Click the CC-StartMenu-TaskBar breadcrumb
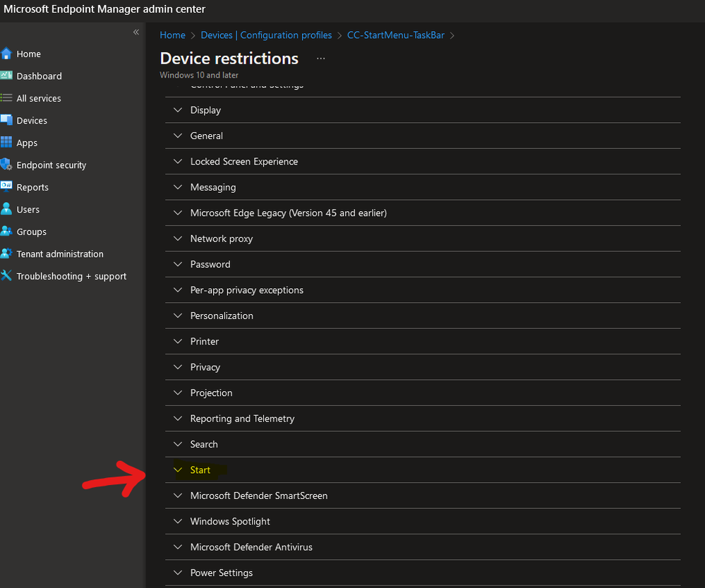Viewport: 705px width, 588px height. [x=395, y=35]
